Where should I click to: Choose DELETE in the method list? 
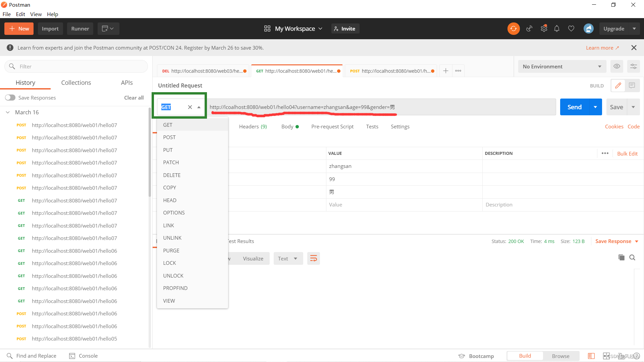pos(193,175)
